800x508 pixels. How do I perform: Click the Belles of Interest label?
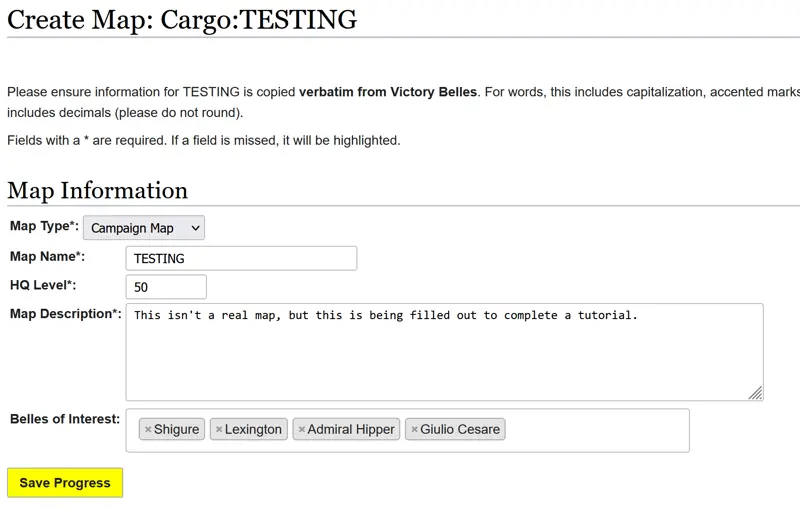(x=65, y=419)
